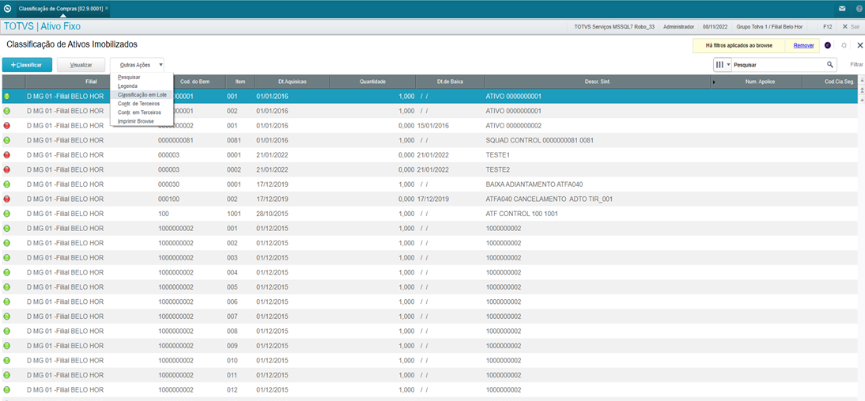Click the TOTVS logo icon in title bar
Viewport: 865px width, 401px height.
7,9
